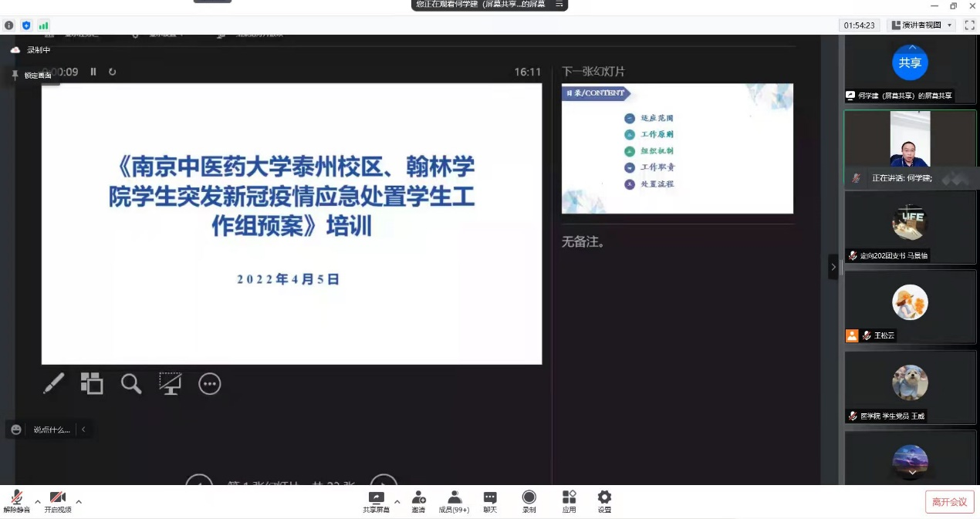Reset the presenter timer

click(113, 72)
